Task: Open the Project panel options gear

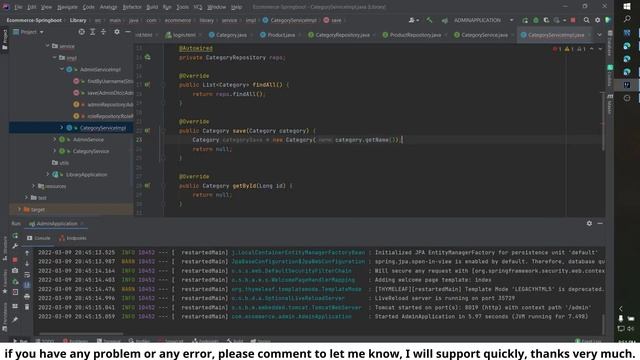Action: [x=117, y=32]
